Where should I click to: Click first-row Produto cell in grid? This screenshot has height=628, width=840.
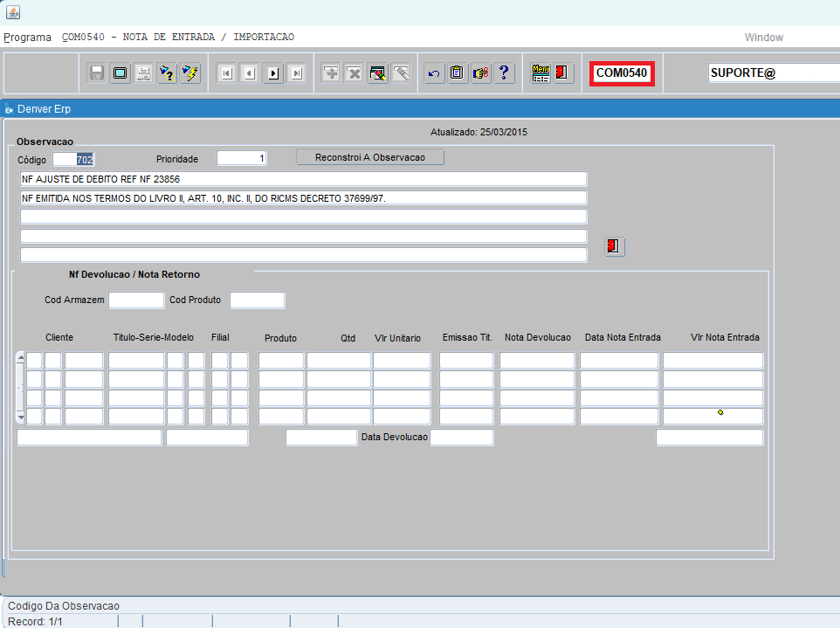pos(281,361)
